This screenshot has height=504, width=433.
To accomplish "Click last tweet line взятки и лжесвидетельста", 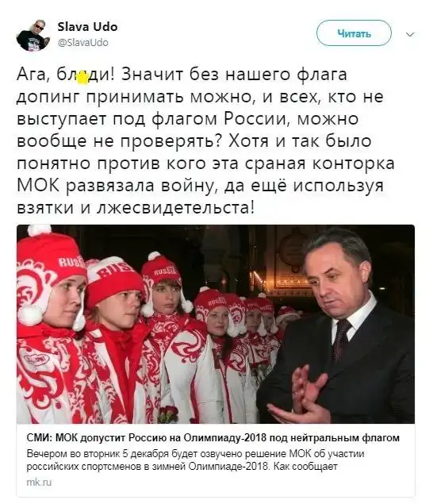I will point(136,208).
